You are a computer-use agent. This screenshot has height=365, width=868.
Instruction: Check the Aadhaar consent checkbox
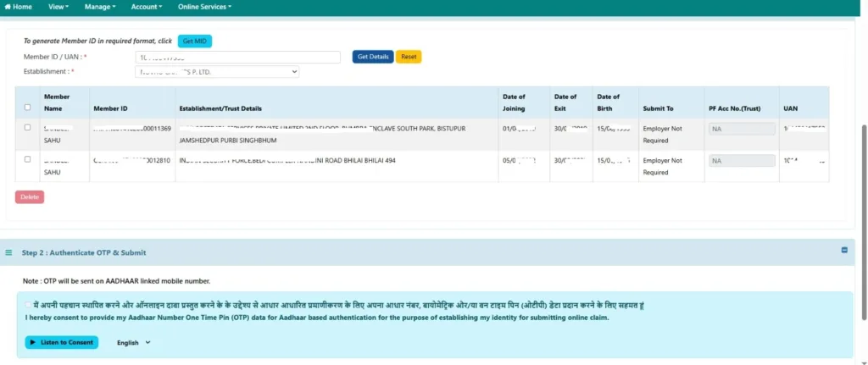tap(28, 304)
